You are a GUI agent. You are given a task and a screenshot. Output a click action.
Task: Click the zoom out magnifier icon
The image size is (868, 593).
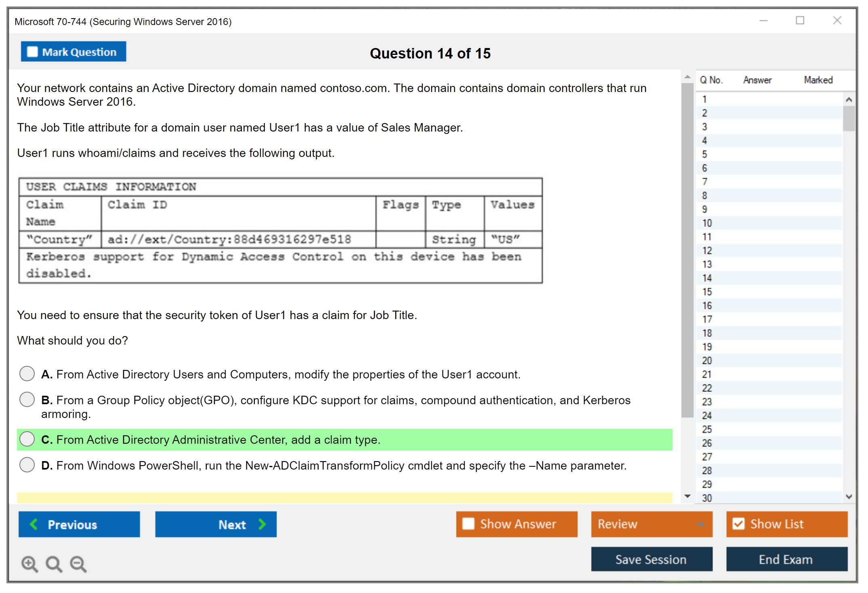pos(78,564)
